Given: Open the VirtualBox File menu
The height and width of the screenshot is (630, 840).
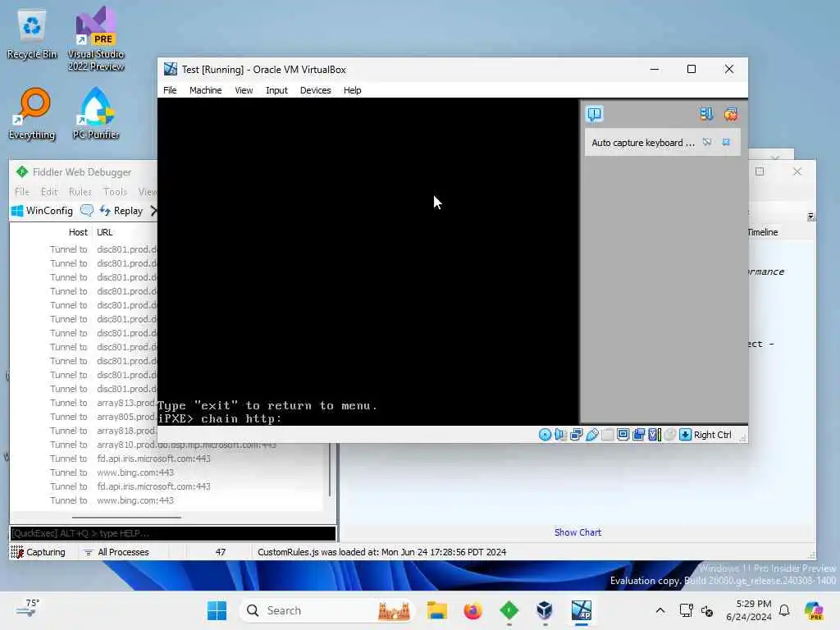Looking at the screenshot, I should click(x=170, y=90).
